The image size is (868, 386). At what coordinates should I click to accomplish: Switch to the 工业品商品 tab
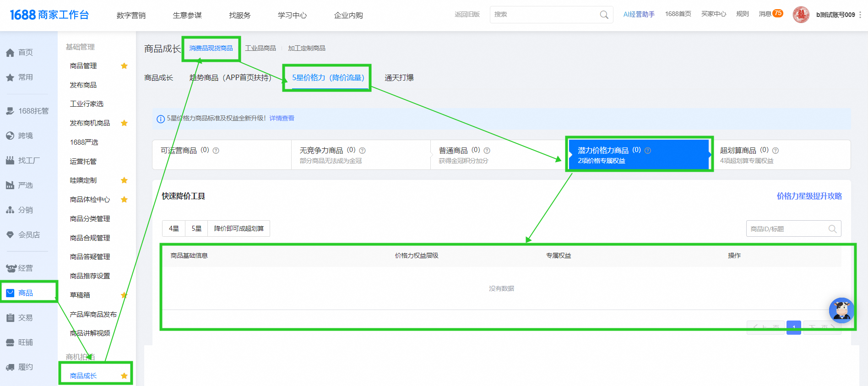tap(260, 48)
